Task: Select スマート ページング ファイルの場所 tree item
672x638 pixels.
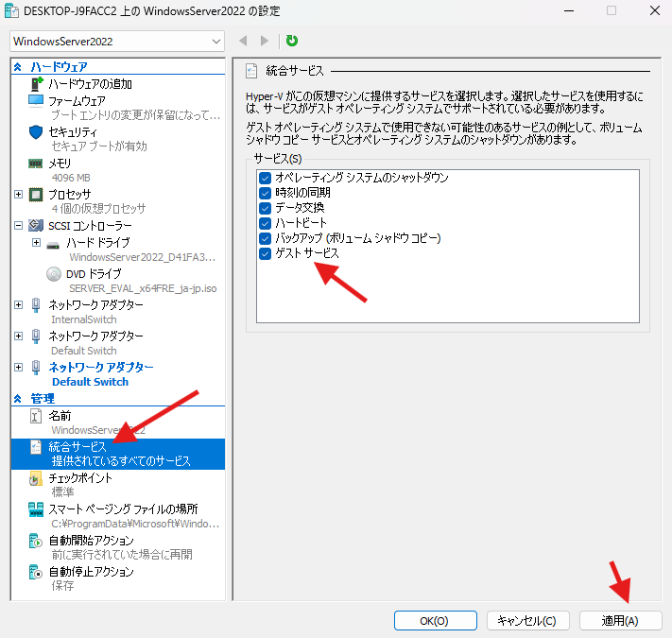Action: point(123,509)
